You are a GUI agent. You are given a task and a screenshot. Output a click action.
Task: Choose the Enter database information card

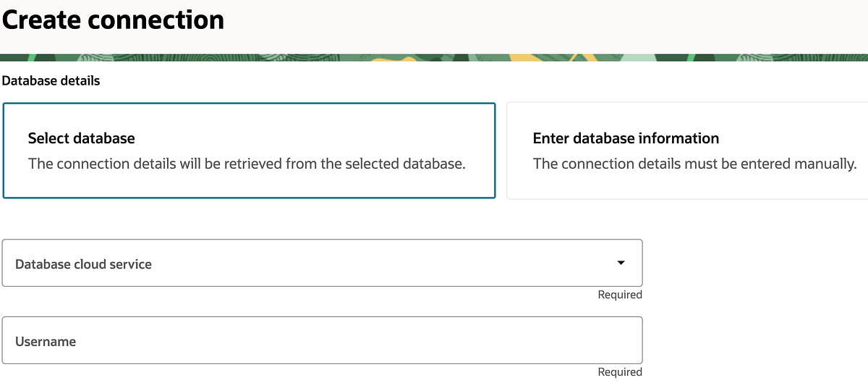click(x=687, y=151)
